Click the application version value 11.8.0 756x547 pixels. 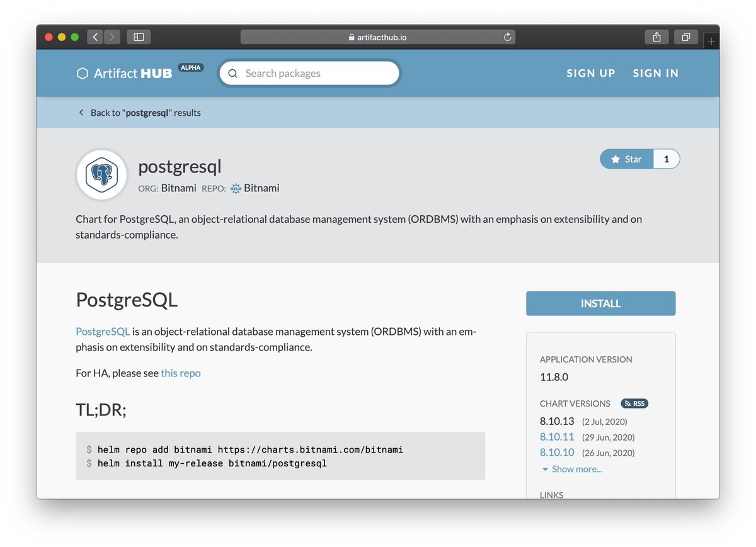[x=554, y=377]
